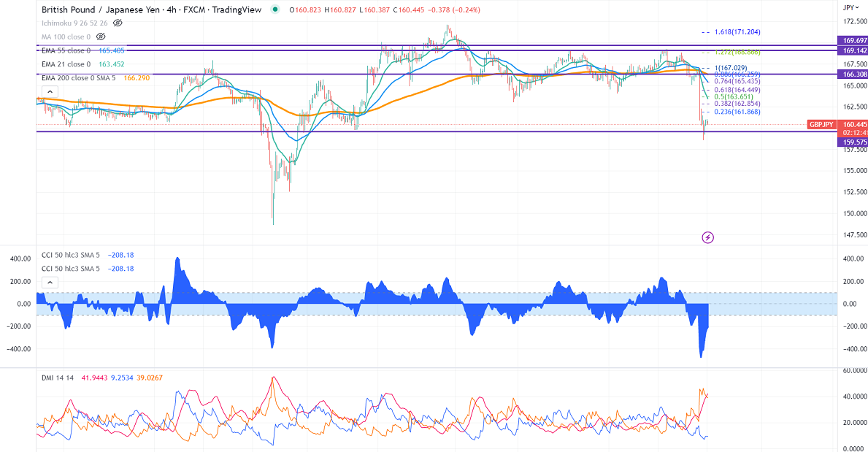Click the green market status dot
Viewport: 868px width, 452px height.
coord(275,9)
